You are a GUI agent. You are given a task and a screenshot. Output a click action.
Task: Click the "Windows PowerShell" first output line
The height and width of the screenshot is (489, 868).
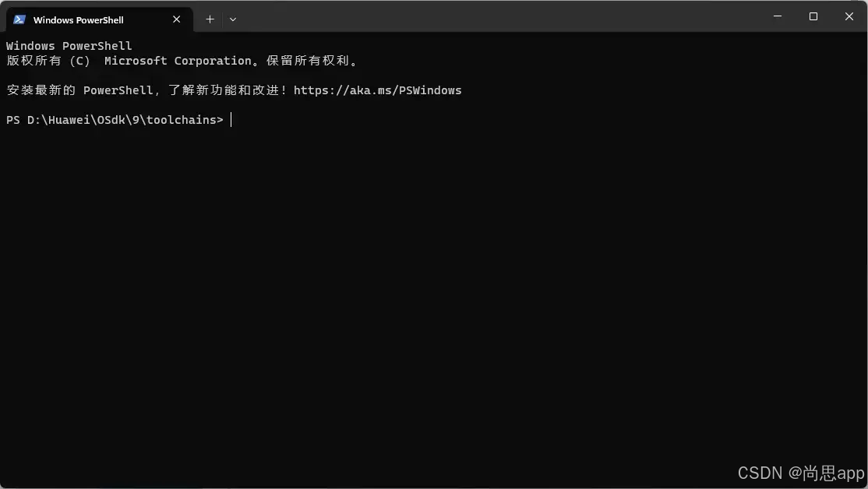click(x=69, y=46)
